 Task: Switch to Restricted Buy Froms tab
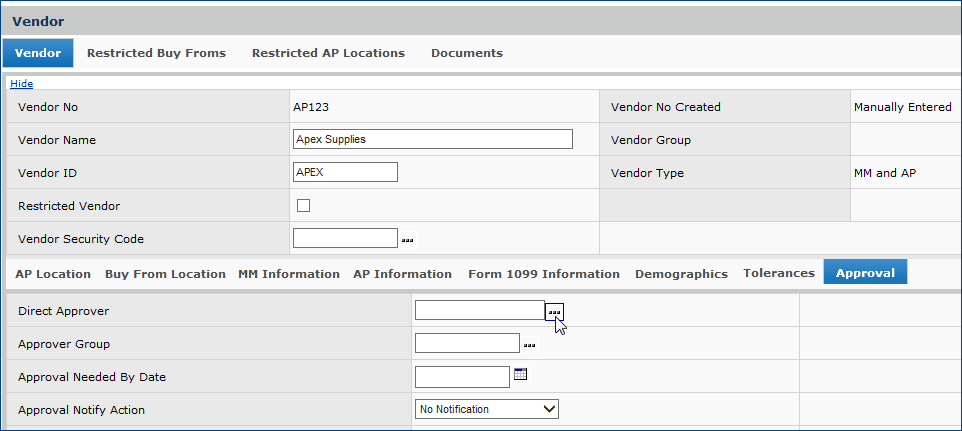pos(156,53)
